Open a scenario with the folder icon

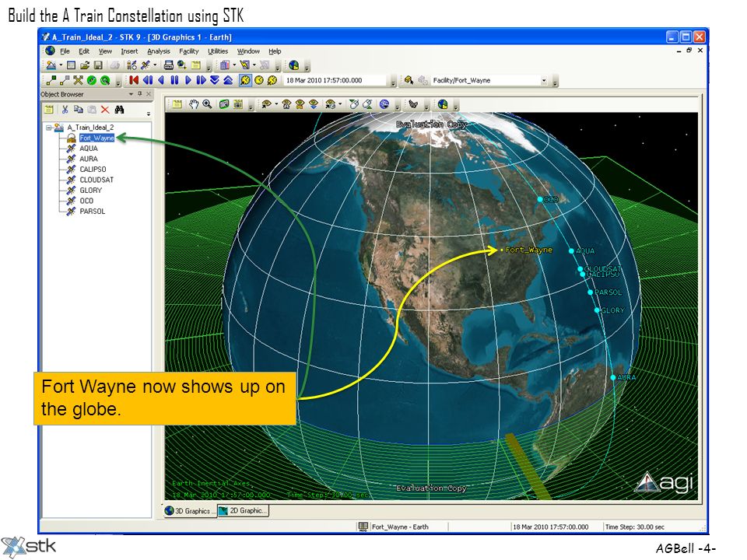tap(85, 65)
